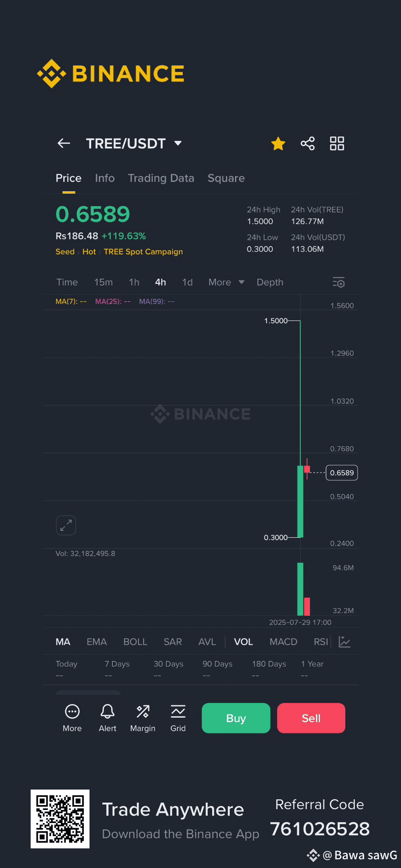Toggle the VOL indicator

click(243, 642)
